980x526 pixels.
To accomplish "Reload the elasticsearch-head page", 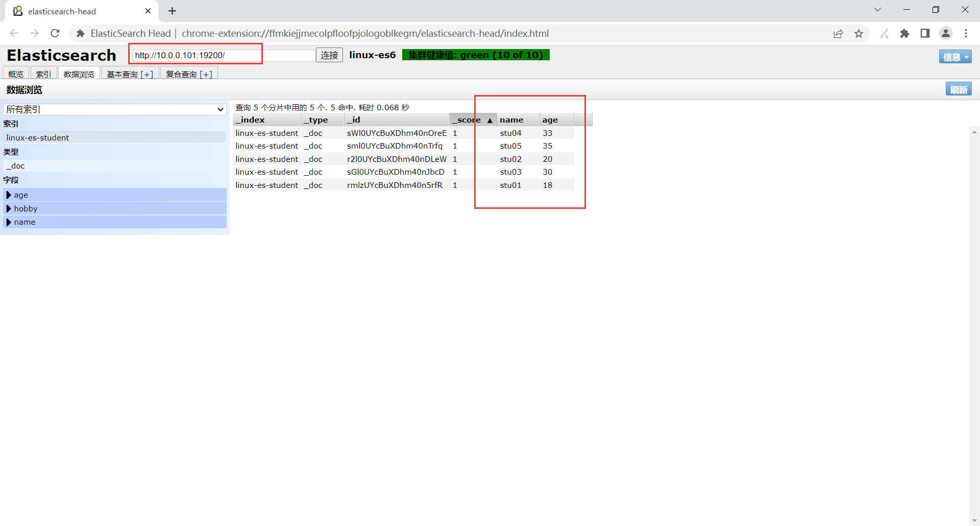I will click(55, 33).
